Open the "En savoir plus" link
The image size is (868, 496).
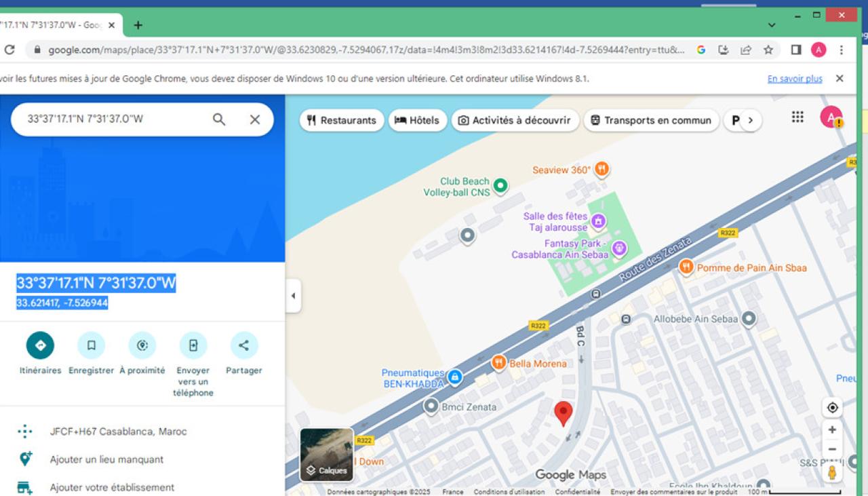(795, 79)
